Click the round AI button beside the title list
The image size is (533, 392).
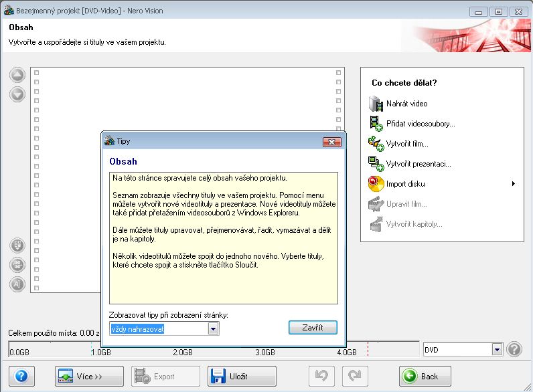[17, 284]
